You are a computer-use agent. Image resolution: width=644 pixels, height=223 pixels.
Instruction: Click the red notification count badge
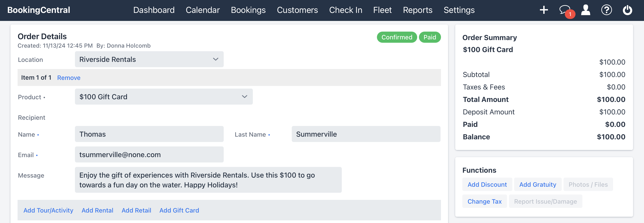click(x=570, y=14)
